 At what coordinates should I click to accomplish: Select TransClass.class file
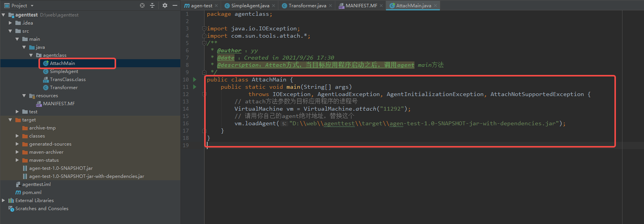click(x=67, y=80)
